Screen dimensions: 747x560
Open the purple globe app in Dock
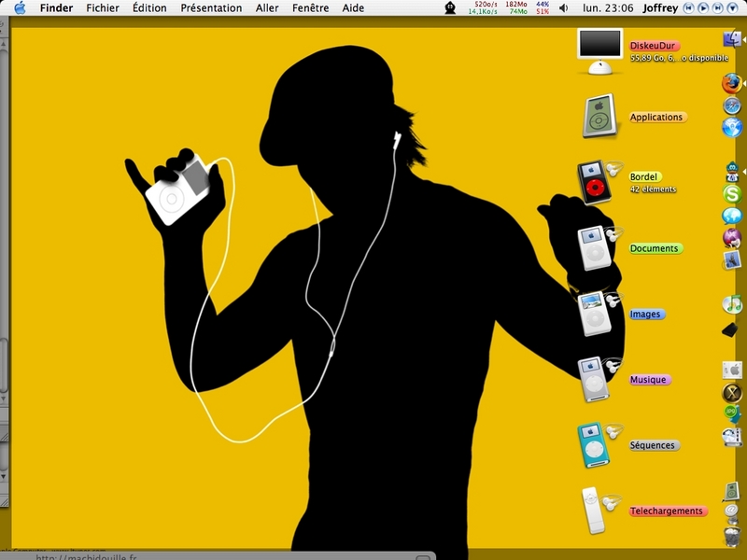[x=732, y=237]
